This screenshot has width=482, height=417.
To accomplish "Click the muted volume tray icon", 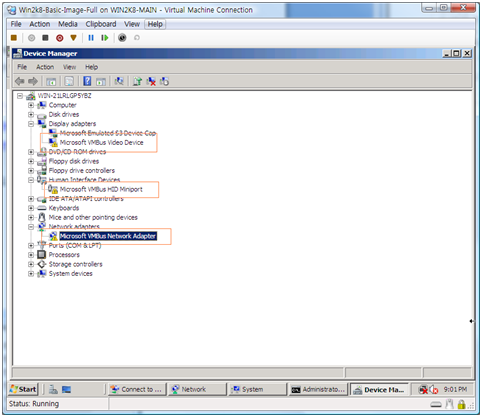I will 434,389.
